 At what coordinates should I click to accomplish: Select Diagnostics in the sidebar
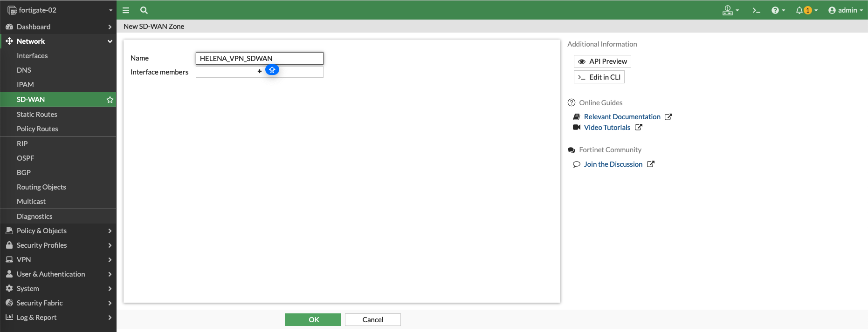pyautogui.click(x=34, y=217)
